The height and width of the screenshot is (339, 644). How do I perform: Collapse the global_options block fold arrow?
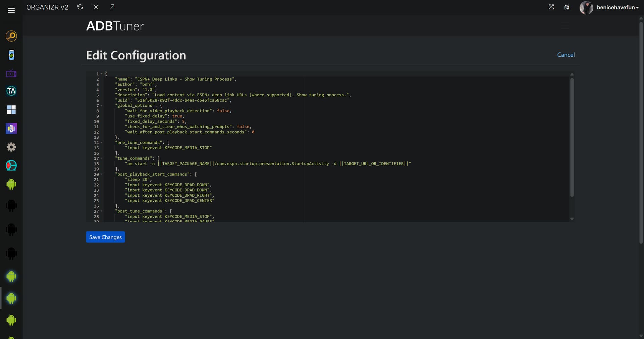[102, 106]
